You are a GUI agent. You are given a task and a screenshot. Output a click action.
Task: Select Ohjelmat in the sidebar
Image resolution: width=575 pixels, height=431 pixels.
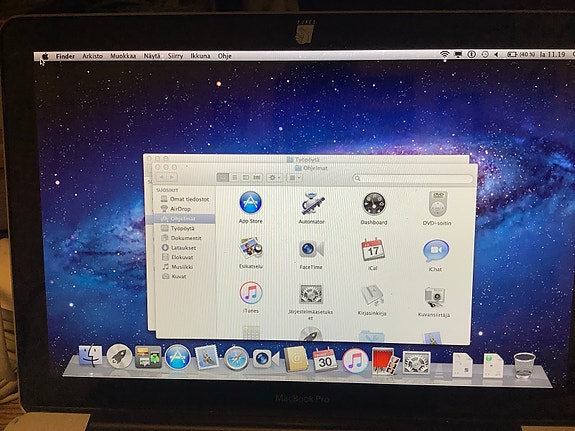pos(181,219)
